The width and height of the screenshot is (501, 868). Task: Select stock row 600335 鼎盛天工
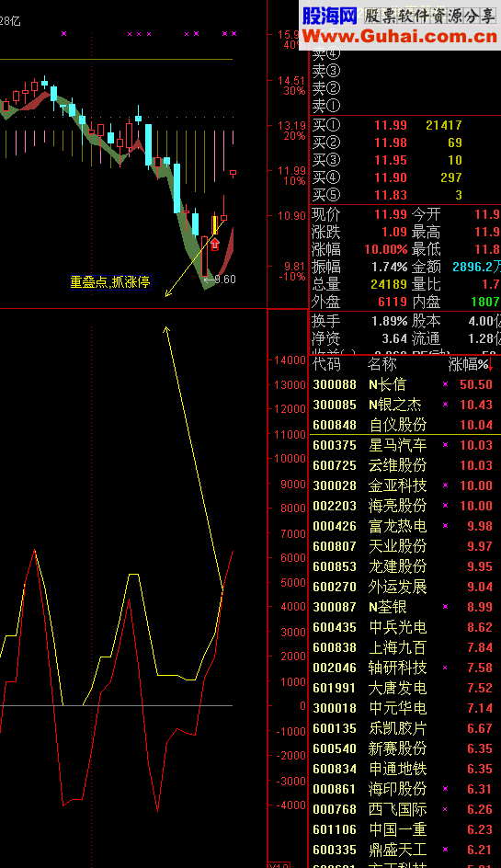coord(404,850)
